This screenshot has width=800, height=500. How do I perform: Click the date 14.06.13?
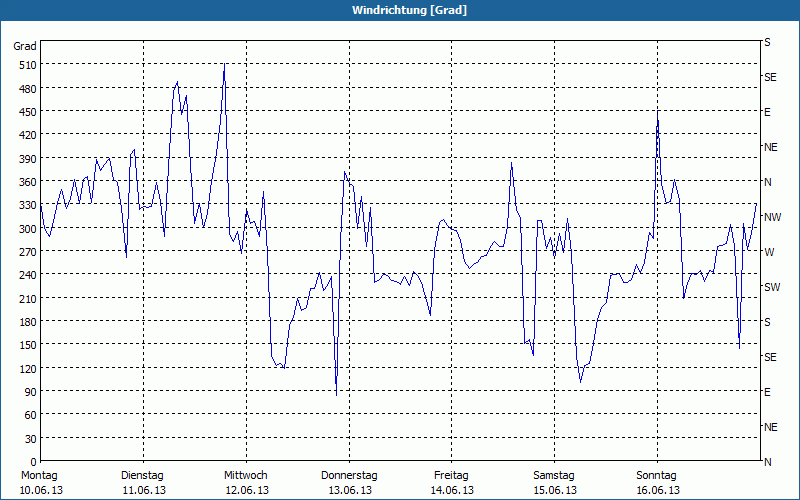tap(452, 490)
